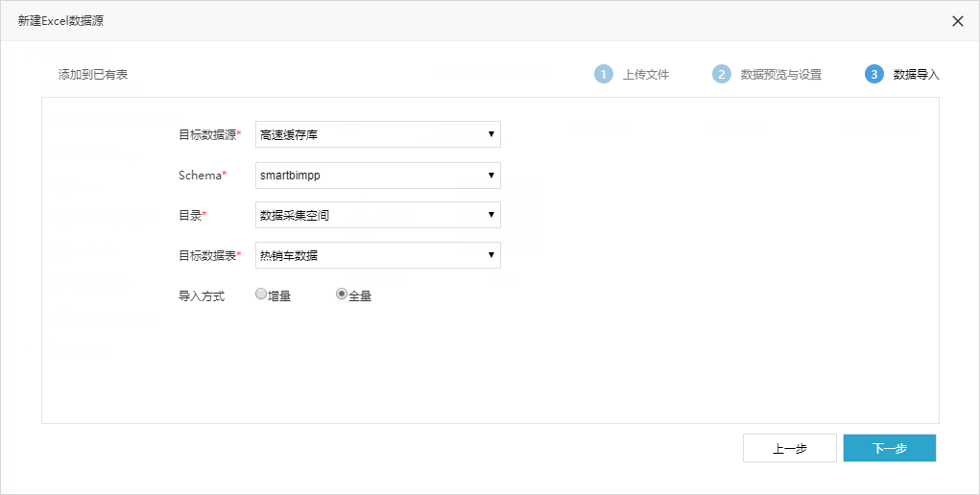Viewport: 980px width, 495px height.
Task: Click the 热销车数据 table combo box
Action: (378, 255)
